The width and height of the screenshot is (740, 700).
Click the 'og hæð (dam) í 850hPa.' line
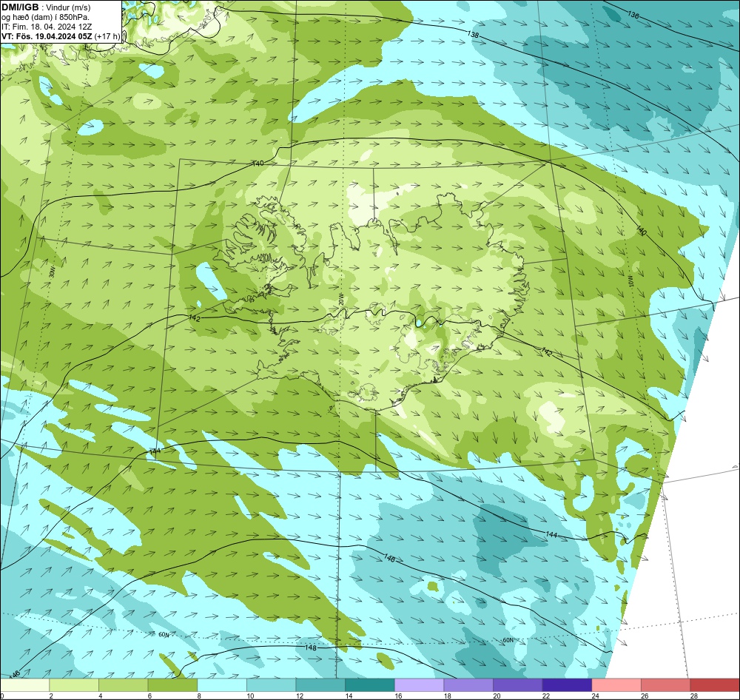pyautogui.click(x=45, y=17)
